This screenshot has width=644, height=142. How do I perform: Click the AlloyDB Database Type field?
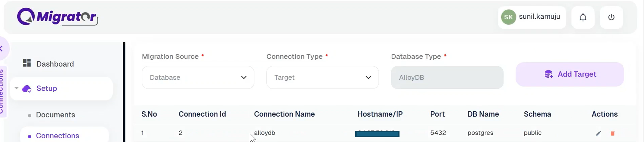coord(447,77)
